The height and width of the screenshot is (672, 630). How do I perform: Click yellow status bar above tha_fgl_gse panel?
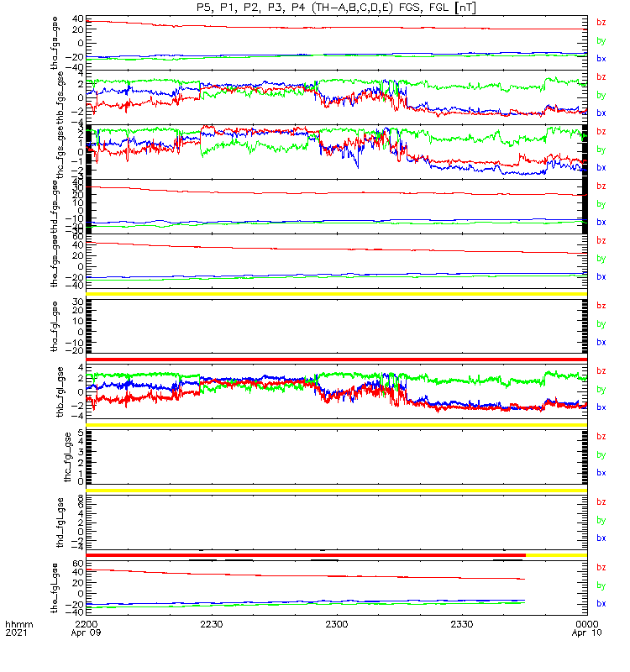click(x=337, y=294)
